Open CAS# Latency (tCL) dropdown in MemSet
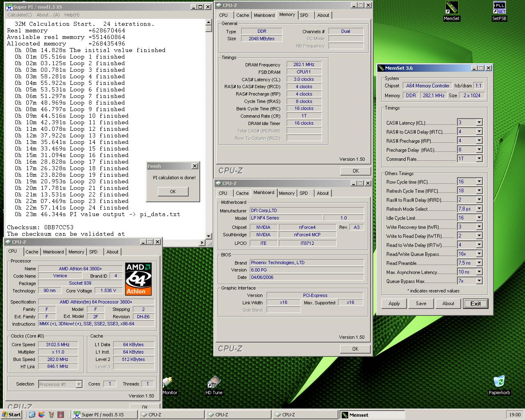The width and height of the screenshot is (525, 420). pos(479,123)
